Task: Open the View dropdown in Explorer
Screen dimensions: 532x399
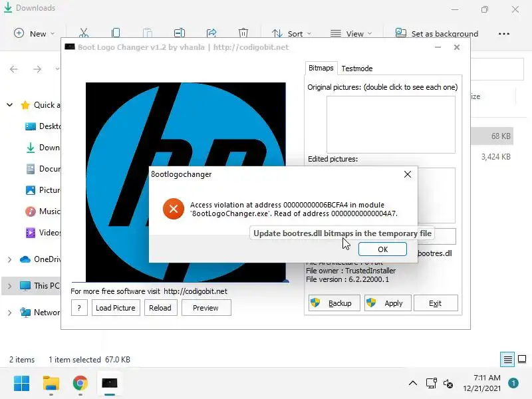Action: pos(351,34)
